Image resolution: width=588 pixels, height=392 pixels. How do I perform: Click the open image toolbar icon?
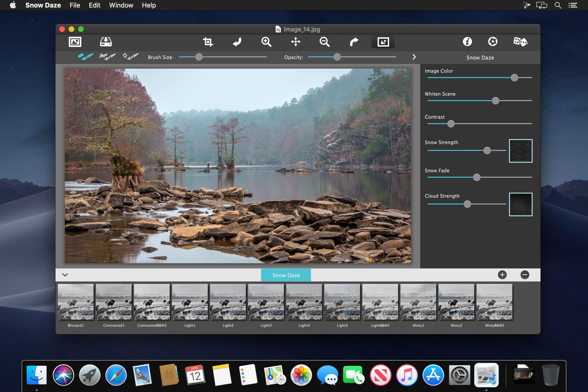(x=75, y=42)
